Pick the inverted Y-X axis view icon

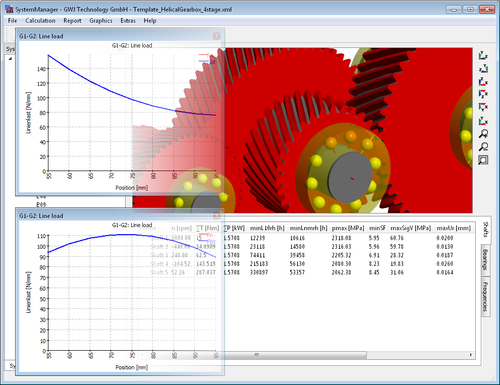pyautogui.click(x=483, y=107)
